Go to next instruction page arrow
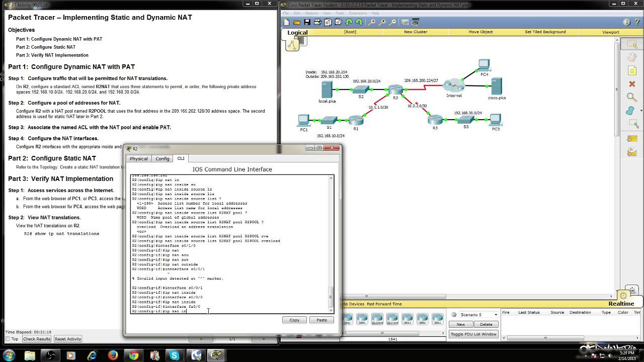Screen dimensions: 644x362 tap(263, 339)
